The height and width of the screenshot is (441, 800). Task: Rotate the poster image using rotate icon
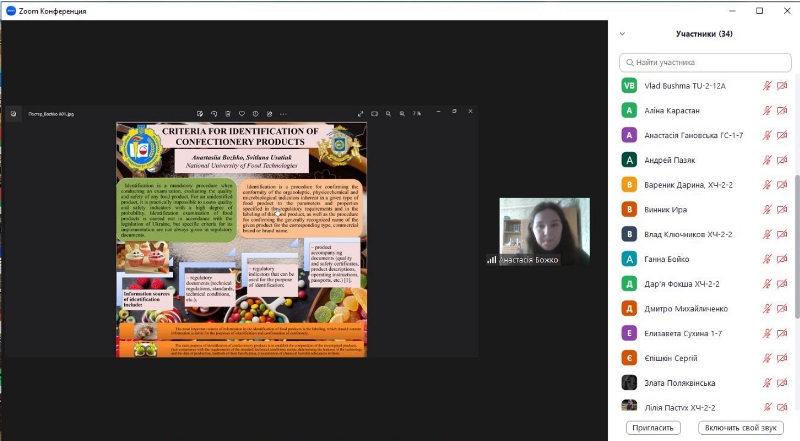[214, 113]
